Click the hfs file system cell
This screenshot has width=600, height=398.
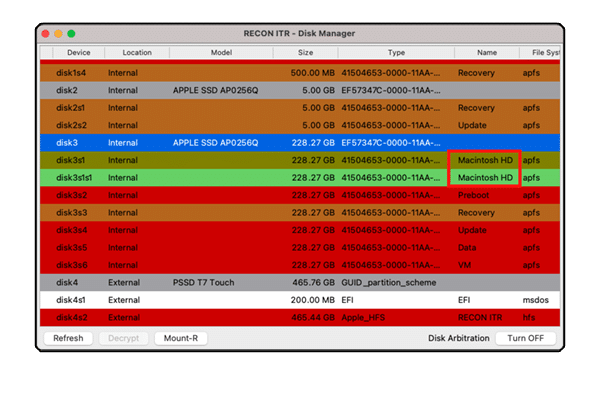tap(529, 318)
